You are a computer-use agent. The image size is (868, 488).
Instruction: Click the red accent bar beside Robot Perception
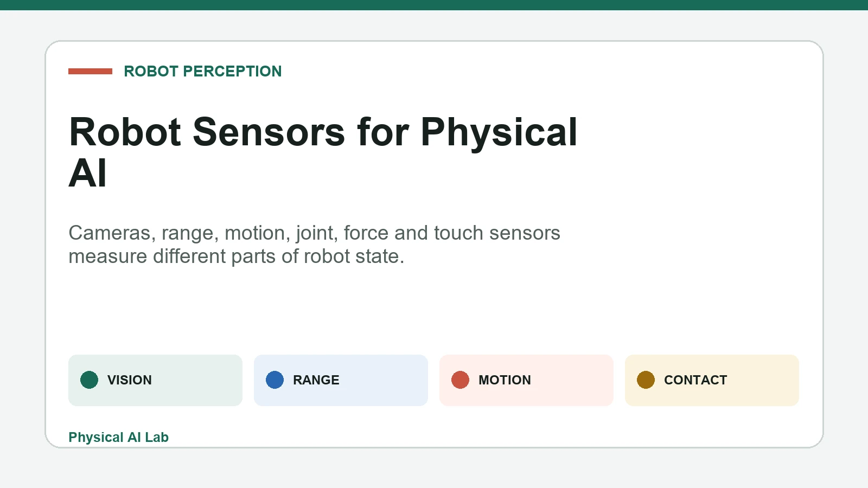tap(90, 71)
